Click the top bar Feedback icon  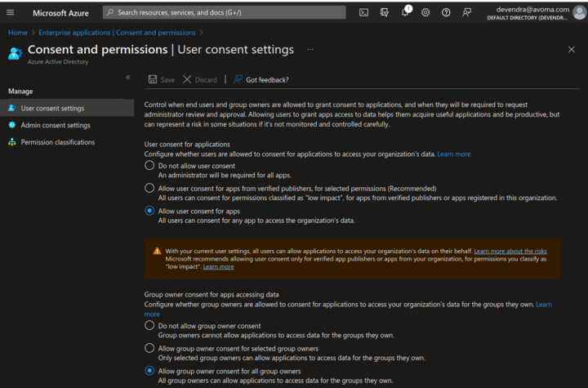467,12
